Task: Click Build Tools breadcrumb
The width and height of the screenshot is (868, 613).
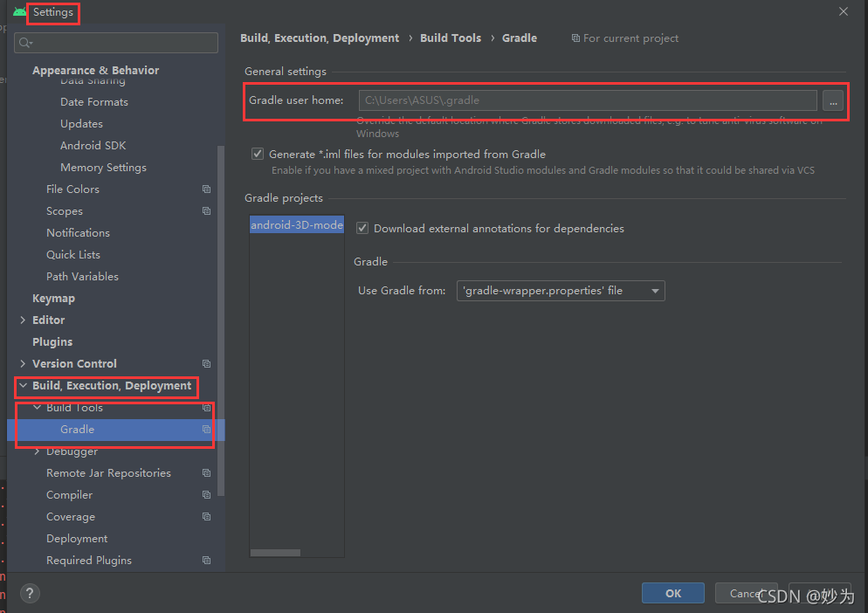Action: coord(451,38)
